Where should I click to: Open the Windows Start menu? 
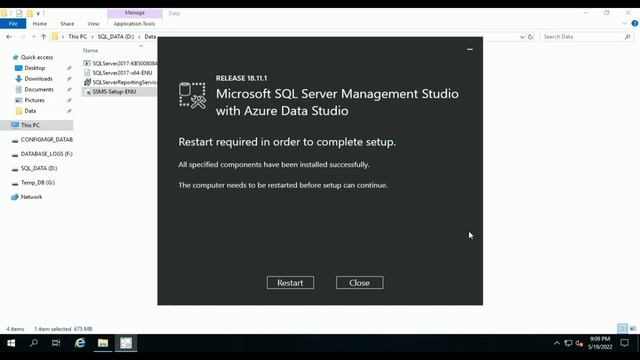pyautogui.click(x=11, y=343)
